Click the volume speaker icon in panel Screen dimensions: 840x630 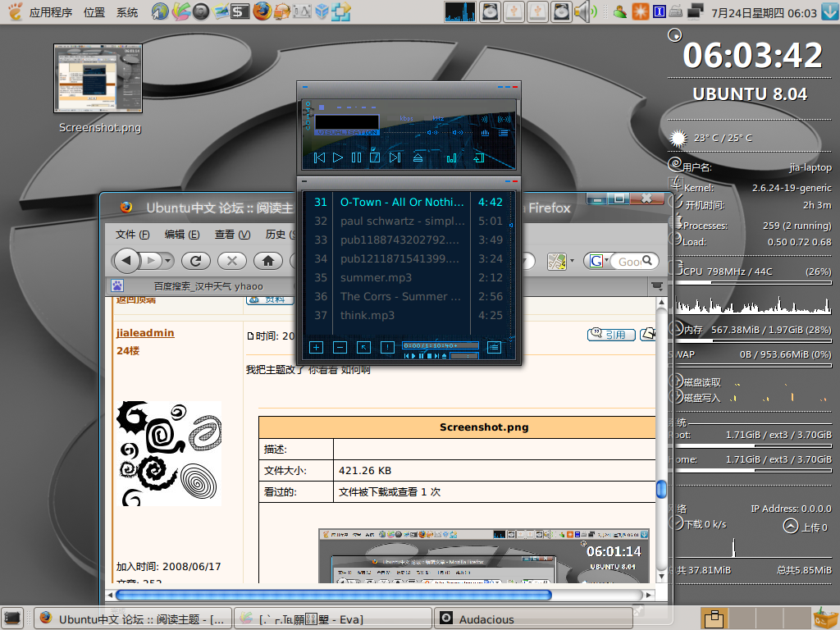point(586,11)
